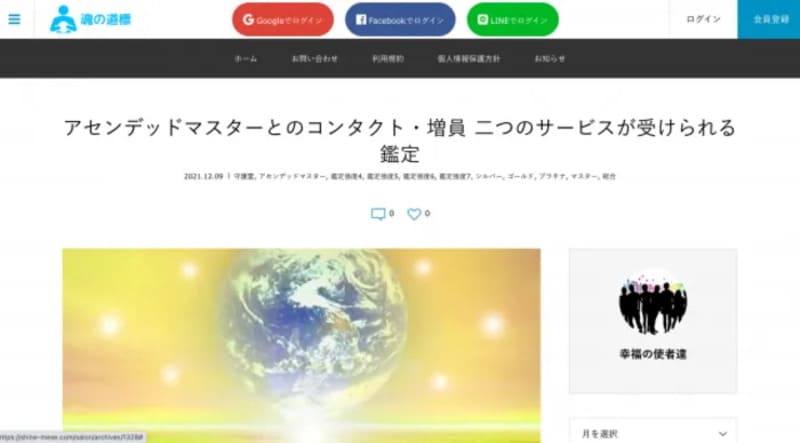Click the アセンデッドマスター category tag
This screenshot has height=443, width=800.
pos(291,177)
